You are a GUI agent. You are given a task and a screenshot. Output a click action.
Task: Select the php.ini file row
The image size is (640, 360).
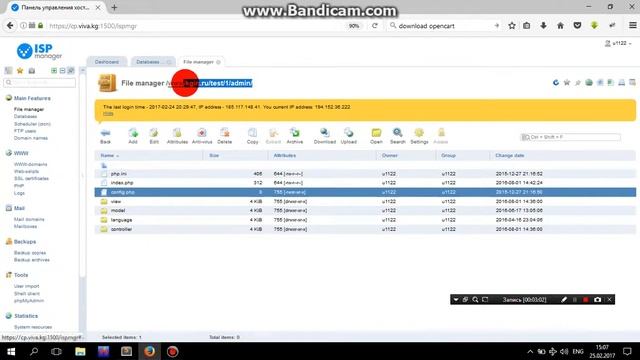tap(365, 173)
